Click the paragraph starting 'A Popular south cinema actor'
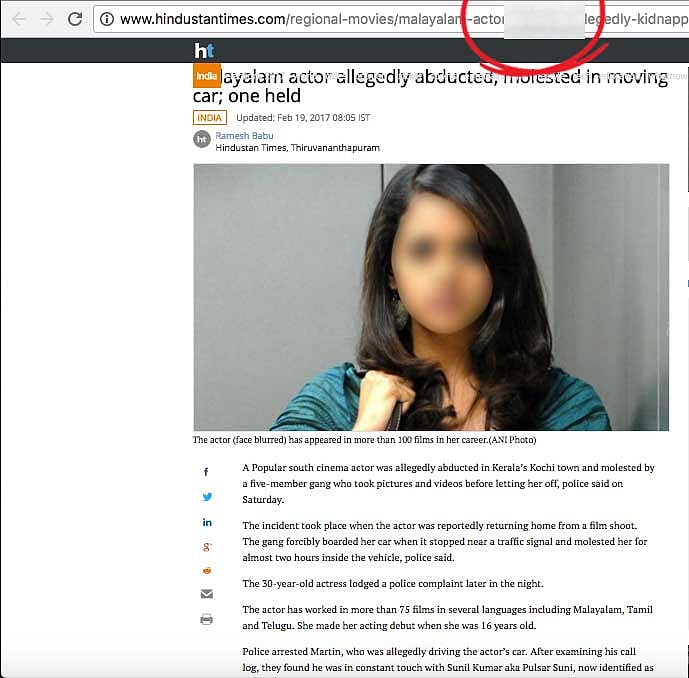 pos(448,483)
